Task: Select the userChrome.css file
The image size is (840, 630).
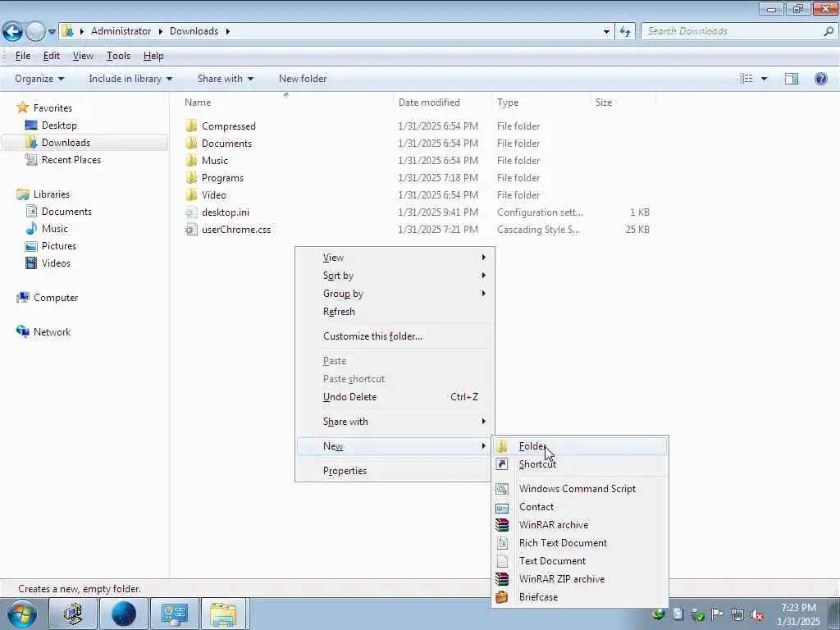Action: click(x=236, y=230)
